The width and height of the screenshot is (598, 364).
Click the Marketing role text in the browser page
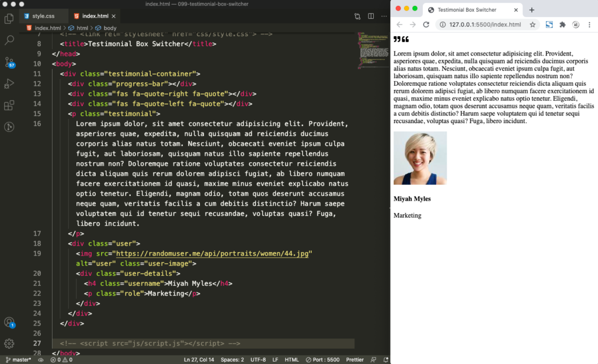pos(407,215)
